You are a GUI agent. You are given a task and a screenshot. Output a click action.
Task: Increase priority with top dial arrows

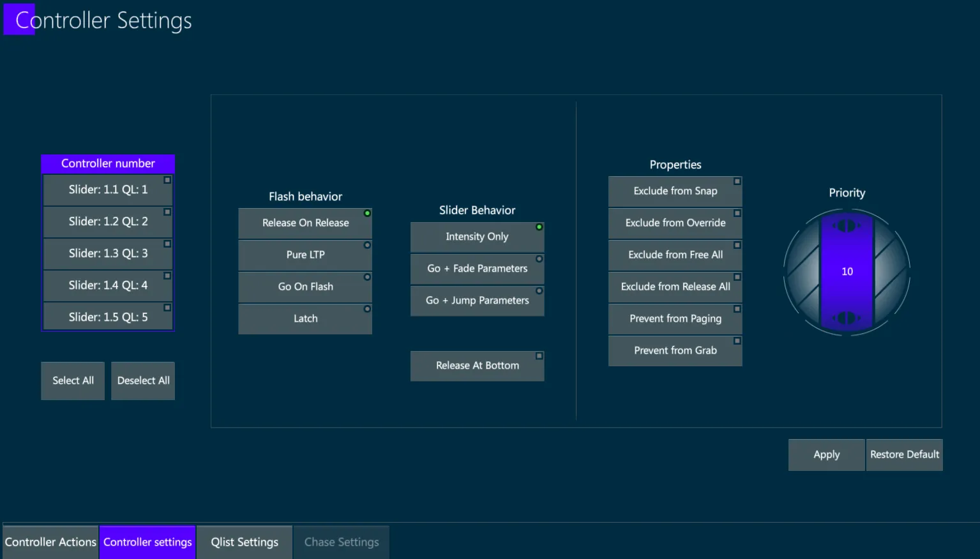(x=847, y=226)
